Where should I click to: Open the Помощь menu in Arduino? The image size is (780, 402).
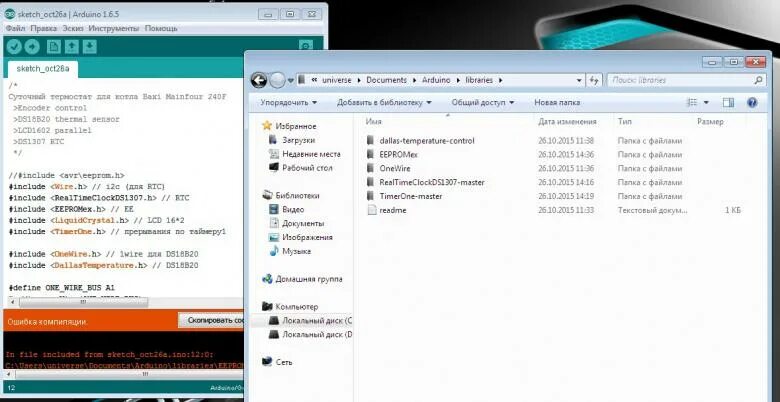click(x=161, y=28)
